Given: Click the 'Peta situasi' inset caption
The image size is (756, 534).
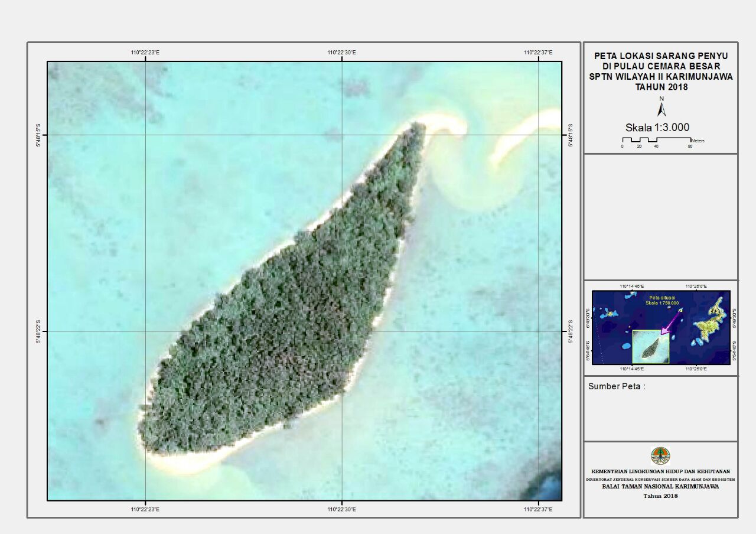Looking at the screenshot, I should click(661, 298).
